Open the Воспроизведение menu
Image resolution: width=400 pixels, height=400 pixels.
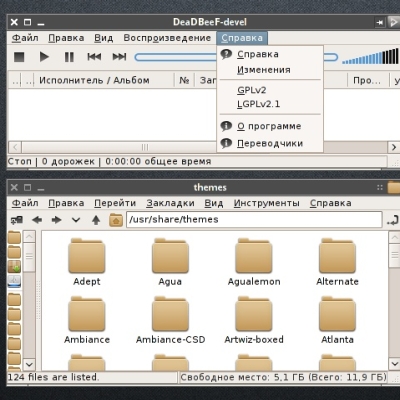click(x=167, y=38)
